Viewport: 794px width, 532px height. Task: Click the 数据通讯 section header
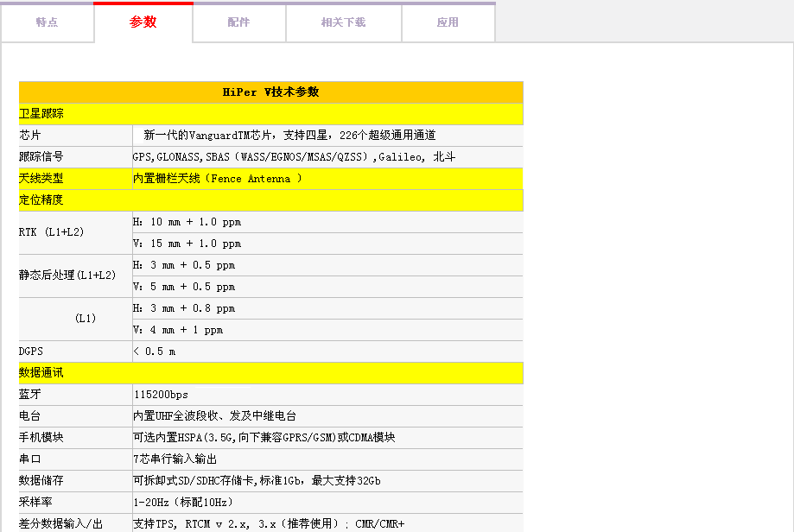pyautogui.click(x=41, y=373)
